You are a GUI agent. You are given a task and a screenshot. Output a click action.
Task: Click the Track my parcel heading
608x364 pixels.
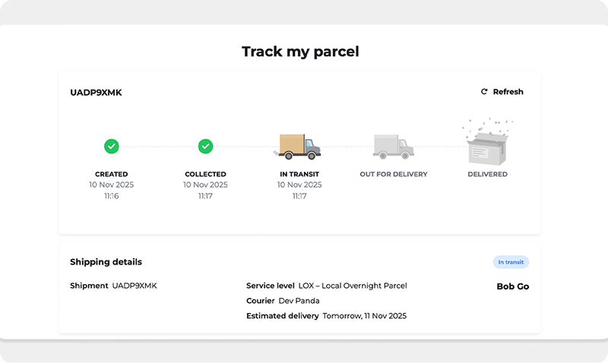[x=300, y=52]
